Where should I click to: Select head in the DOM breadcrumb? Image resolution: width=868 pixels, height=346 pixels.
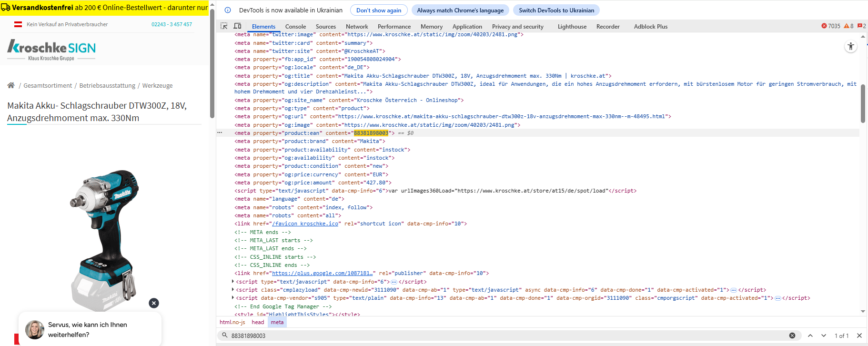(x=258, y=322)
